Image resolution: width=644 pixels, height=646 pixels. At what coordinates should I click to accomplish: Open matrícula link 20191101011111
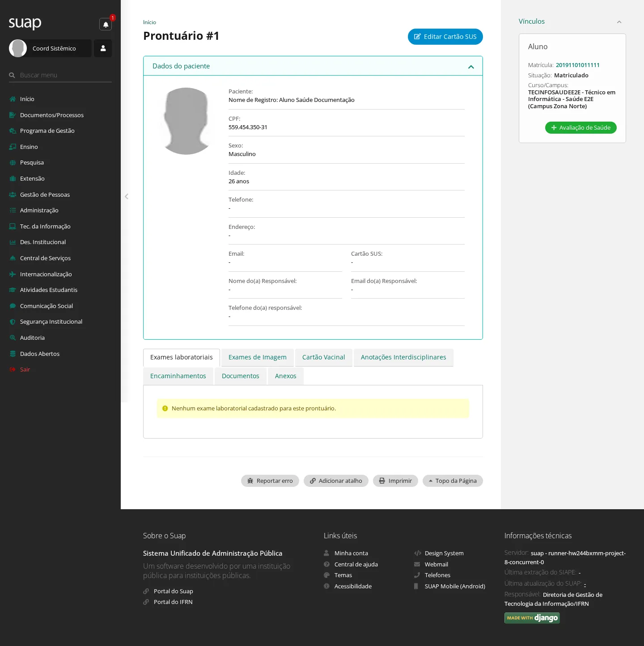(x=578, y=65)
